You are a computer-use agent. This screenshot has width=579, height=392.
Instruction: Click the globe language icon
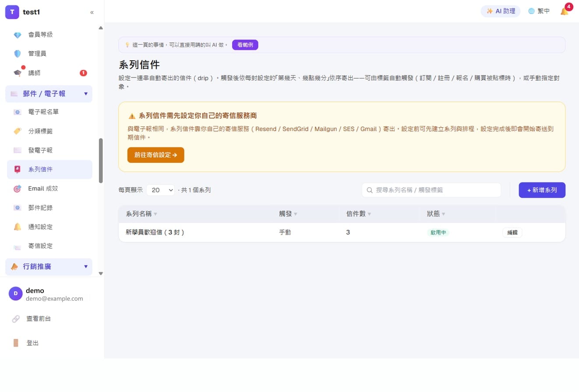532,11
